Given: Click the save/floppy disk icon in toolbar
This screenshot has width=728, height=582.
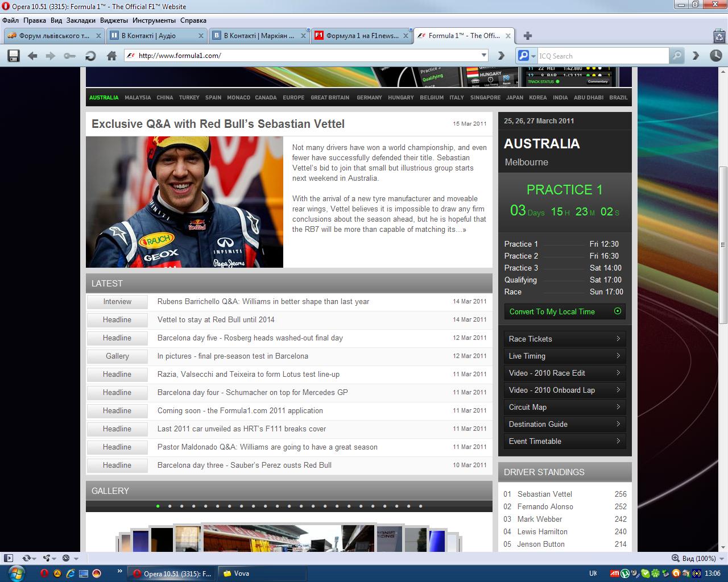Looking at the screenshot, I should (14, 56).
